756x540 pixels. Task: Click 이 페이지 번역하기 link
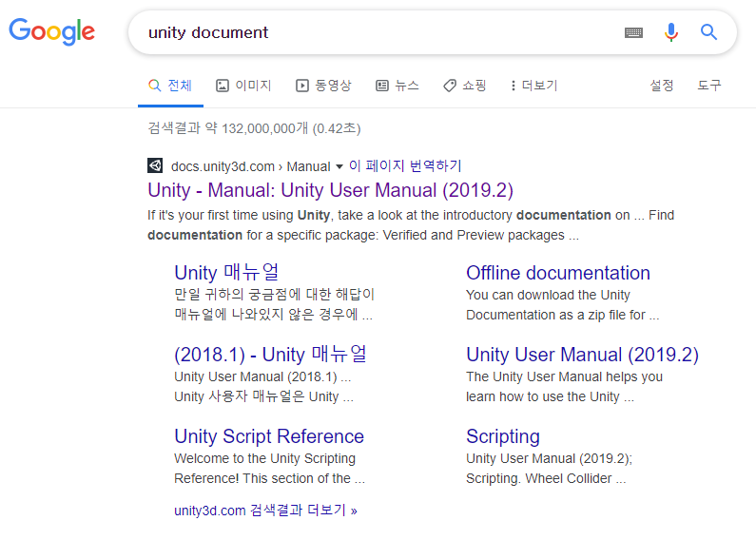coord(405,165)
